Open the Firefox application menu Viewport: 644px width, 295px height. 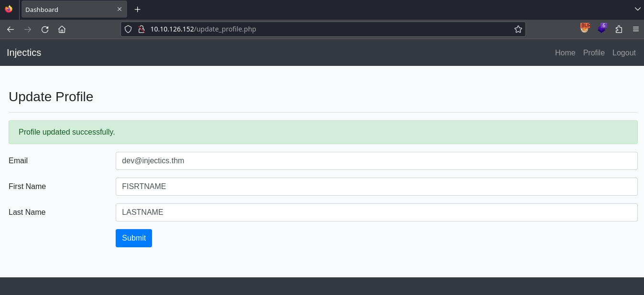click(636, 29)
